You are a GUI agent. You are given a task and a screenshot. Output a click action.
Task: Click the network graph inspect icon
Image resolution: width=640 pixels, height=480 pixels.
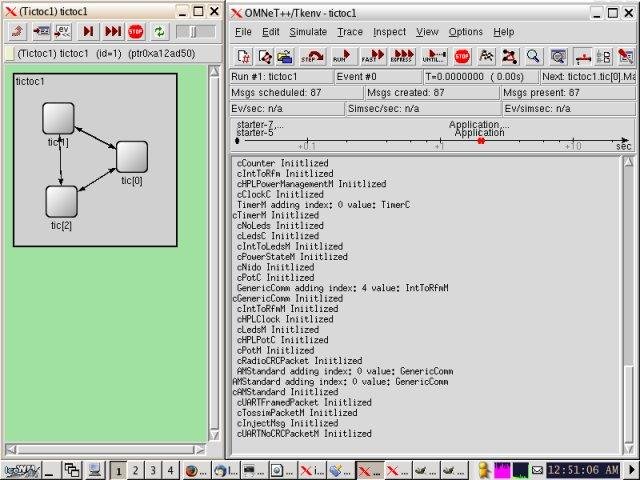click(x=509, y=56)
